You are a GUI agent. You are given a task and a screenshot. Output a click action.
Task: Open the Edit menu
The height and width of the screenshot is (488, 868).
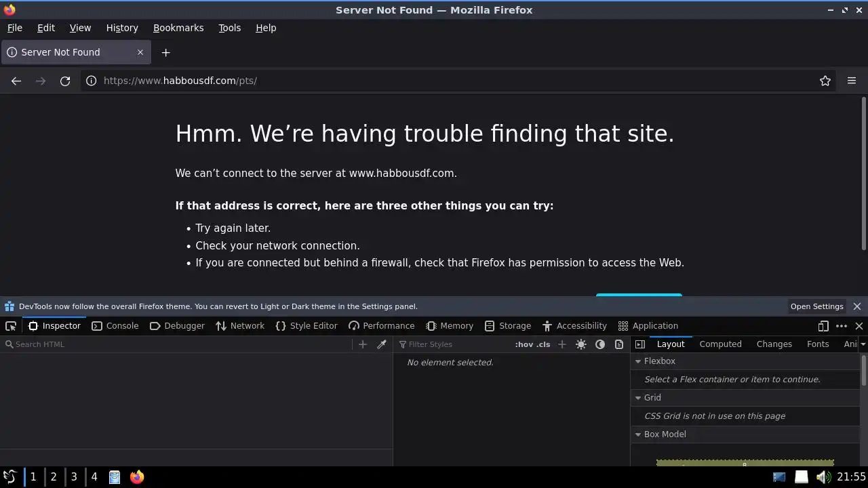(46, 28)
